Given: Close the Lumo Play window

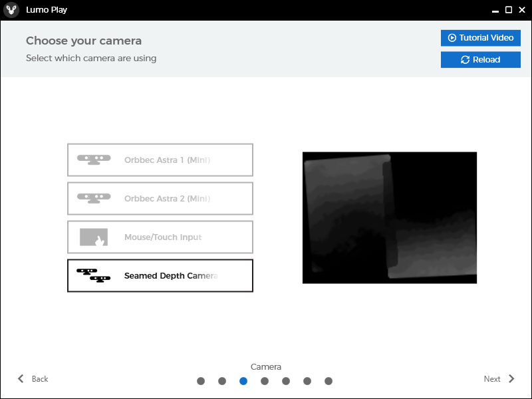Looking at the screenshot, I should 522,10.
